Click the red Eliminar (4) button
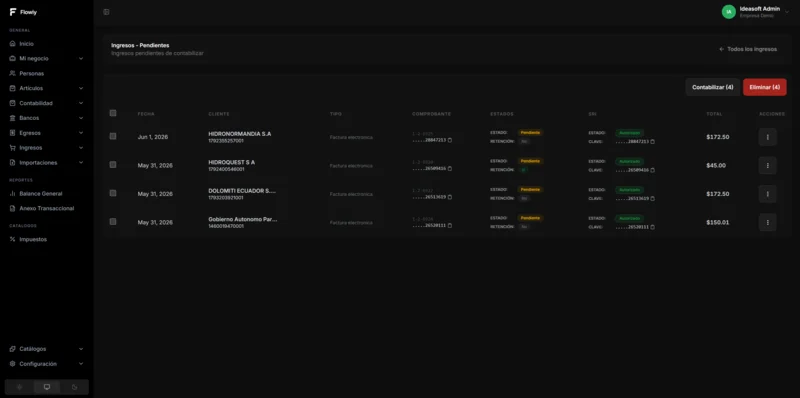Screen dimensions: 800x398 click(765, 87)
